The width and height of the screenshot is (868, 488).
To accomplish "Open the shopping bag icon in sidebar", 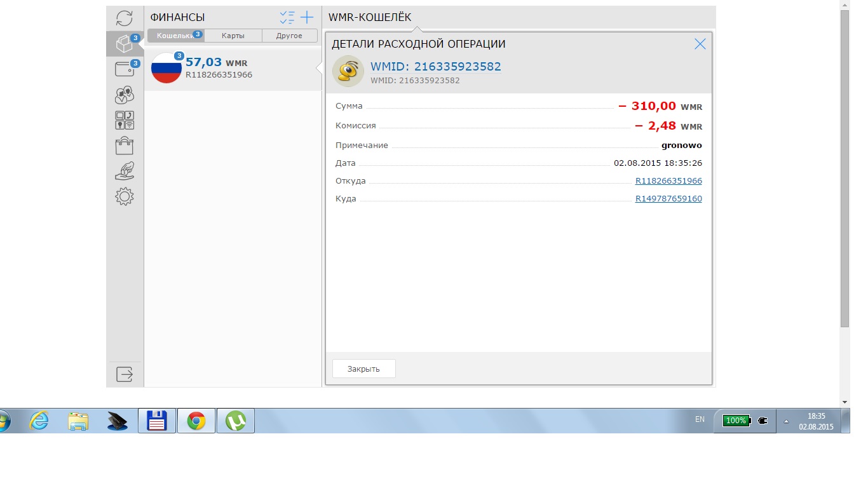I will (125, 146).
